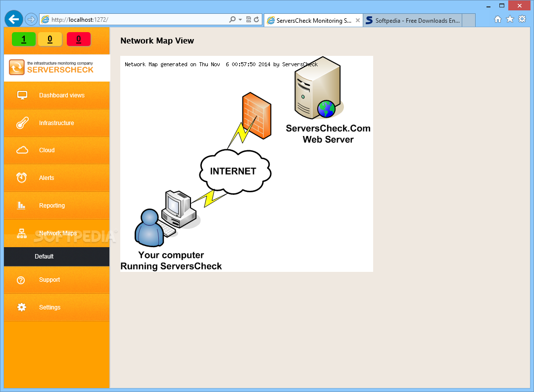Open browser Tools gear icon

pos(522,19)
